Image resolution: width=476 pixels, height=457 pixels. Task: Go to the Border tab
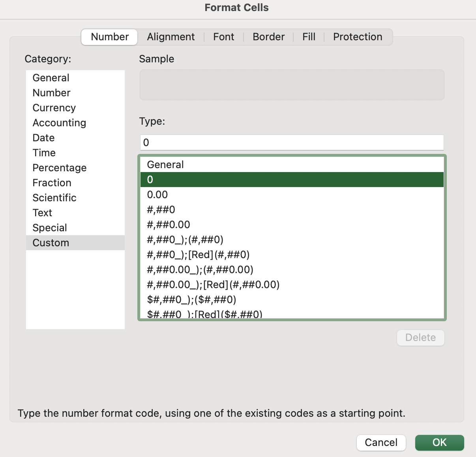[268, 37]
